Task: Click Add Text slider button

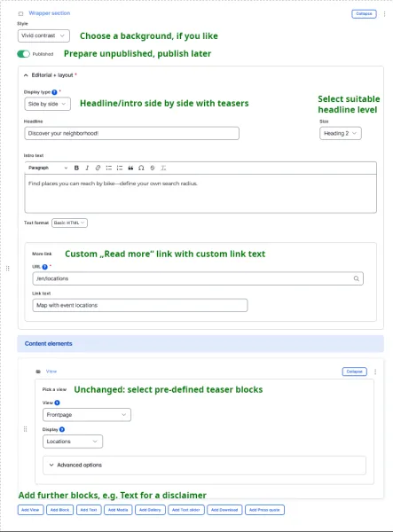Action: pyautogui.click(x=186, y=510)
